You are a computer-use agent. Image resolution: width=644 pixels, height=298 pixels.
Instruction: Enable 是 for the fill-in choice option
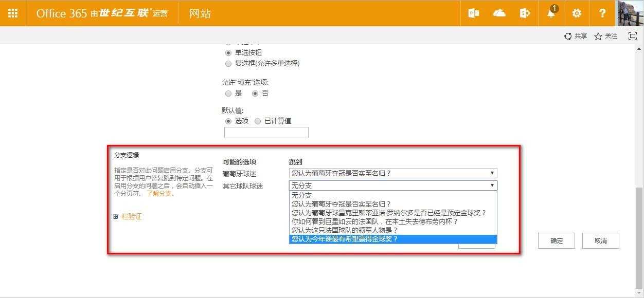pyautogui.click(x=228, y=93)
